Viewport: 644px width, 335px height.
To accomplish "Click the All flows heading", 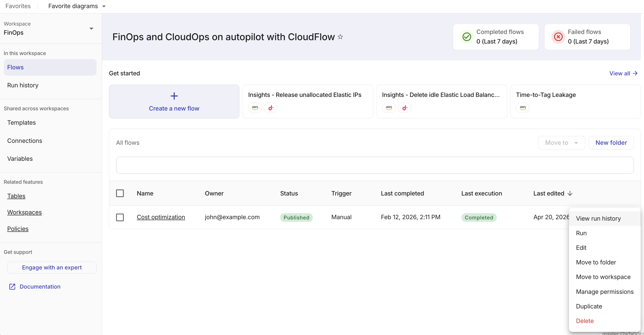I will coord(128,143).
